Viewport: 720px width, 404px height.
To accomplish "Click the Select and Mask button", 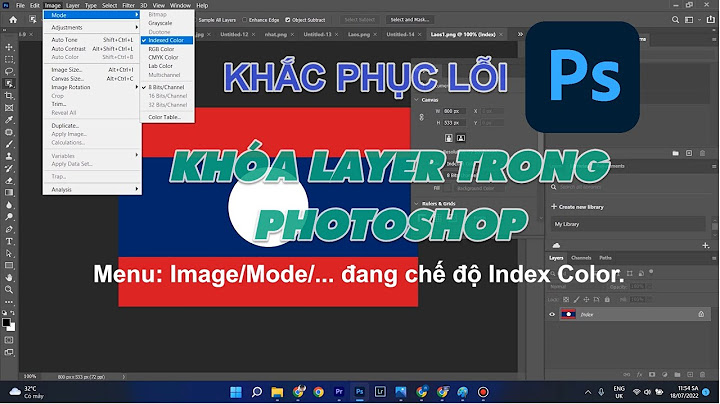I will pos(410,20).
